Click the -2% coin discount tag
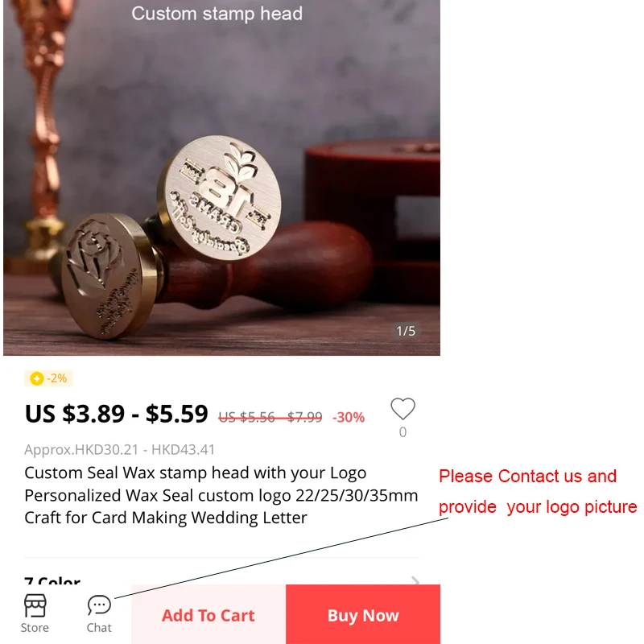Screen dimensions: 644x644 coord(48,378)
